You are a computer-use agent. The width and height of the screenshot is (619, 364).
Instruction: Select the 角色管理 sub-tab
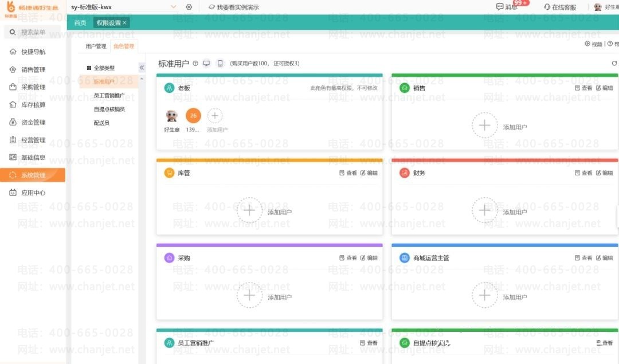[x=124, y=46]
